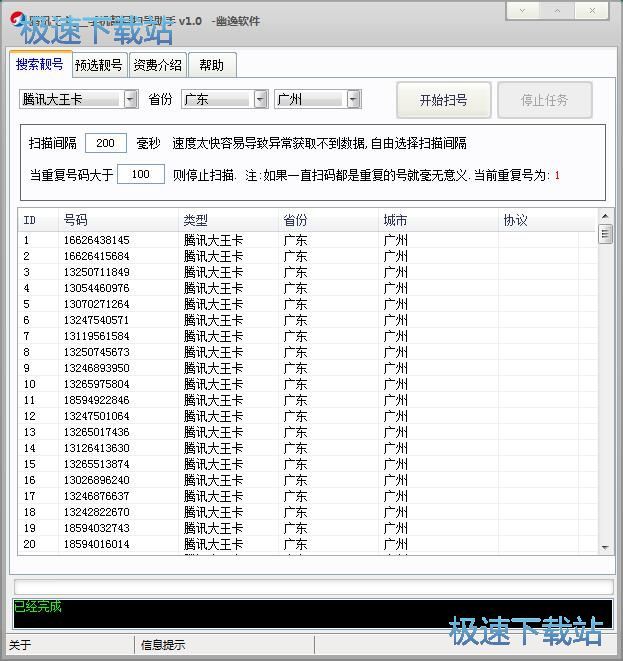
Task: Sort by the 省份 column header
Action: (328, 220)
